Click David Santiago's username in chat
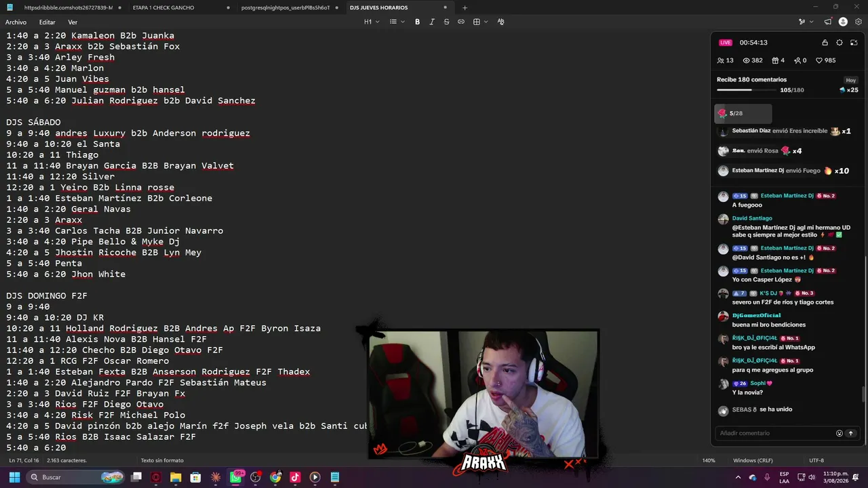Viewport: 868px width, 488px height. pyautogui.click(x=752, y=218)
